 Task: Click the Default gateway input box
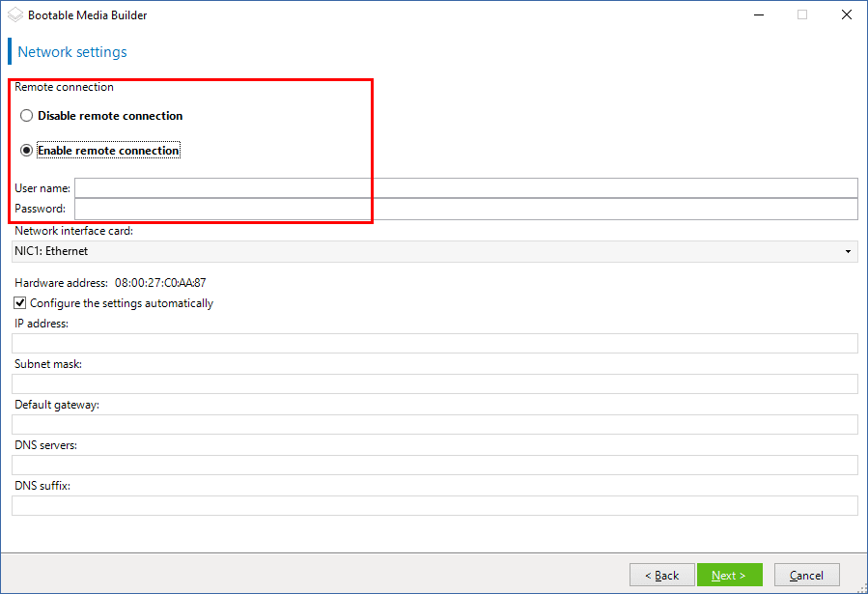click(434, 425)
